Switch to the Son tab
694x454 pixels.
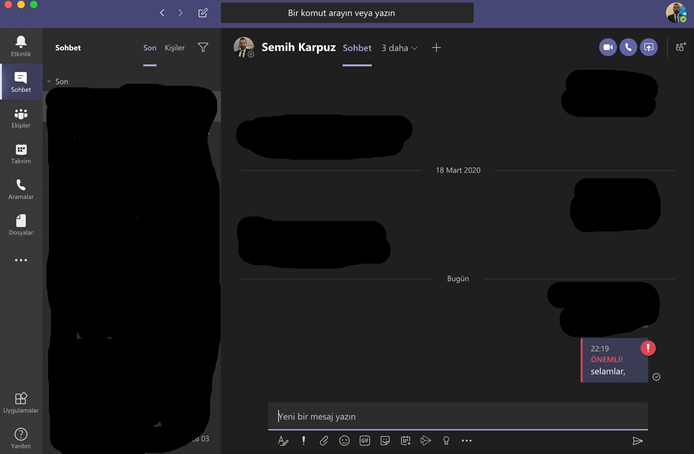150,48
